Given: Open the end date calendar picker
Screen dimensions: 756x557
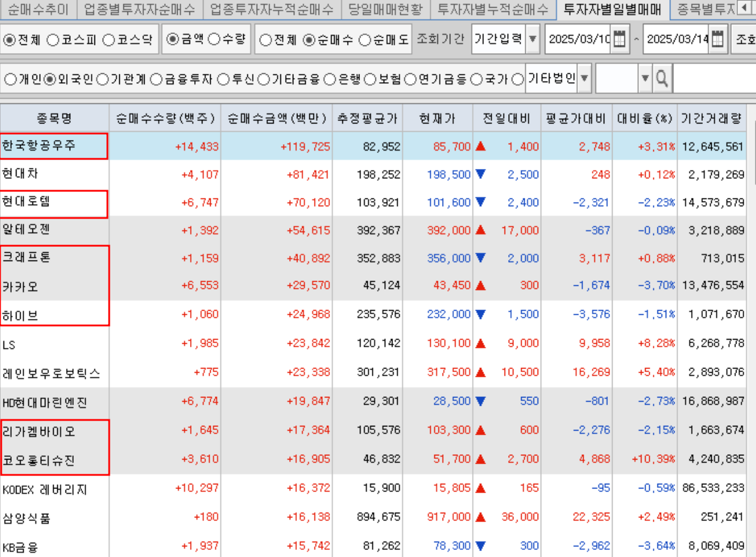Looking at the screenshot, I should coord(716,40).
